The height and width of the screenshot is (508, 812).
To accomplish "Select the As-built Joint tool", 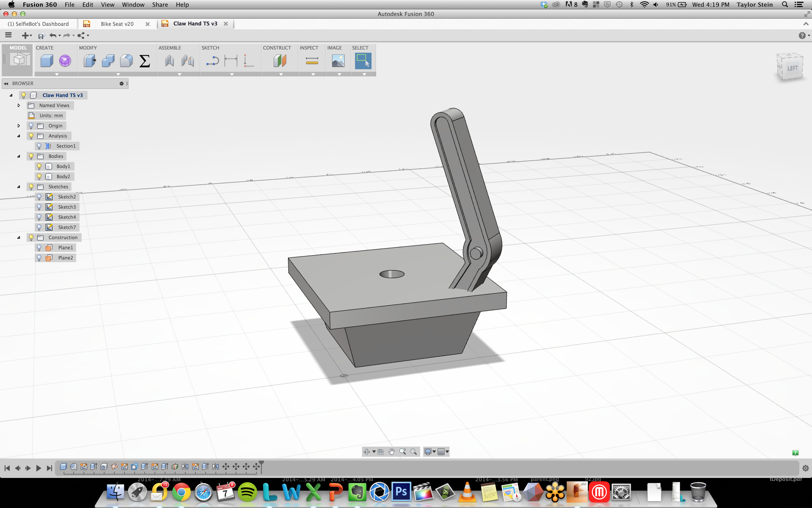I will pos(188,61).
